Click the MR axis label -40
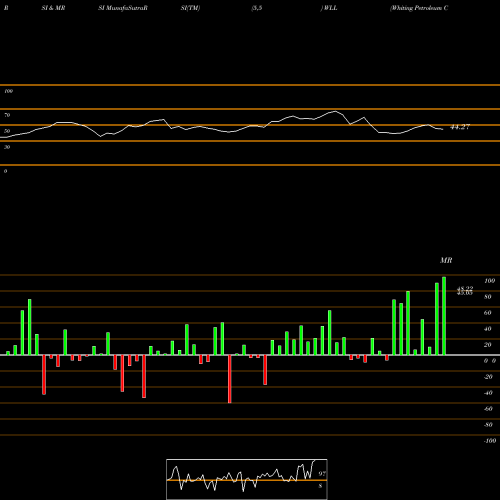The height and width of the screenshot is (500, 500). pyautogui.click(x=488, y=393)
